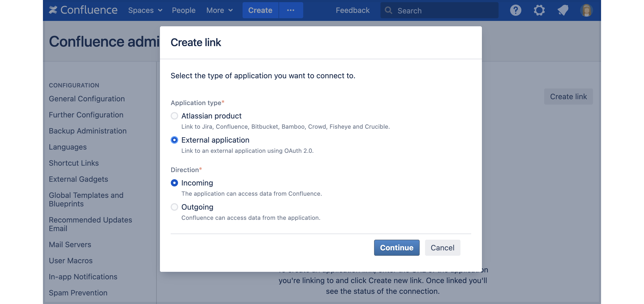
Task: Open External Gadgets in sidebar
Action: [x=78, y=179]
